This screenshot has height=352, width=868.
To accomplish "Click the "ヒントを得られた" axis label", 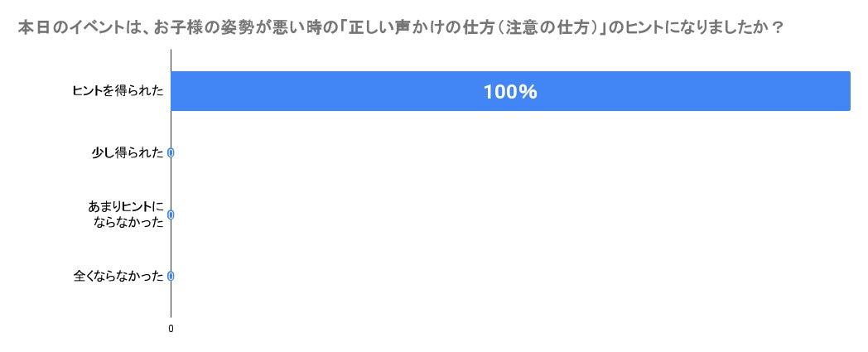I will (x=118, y=91).
